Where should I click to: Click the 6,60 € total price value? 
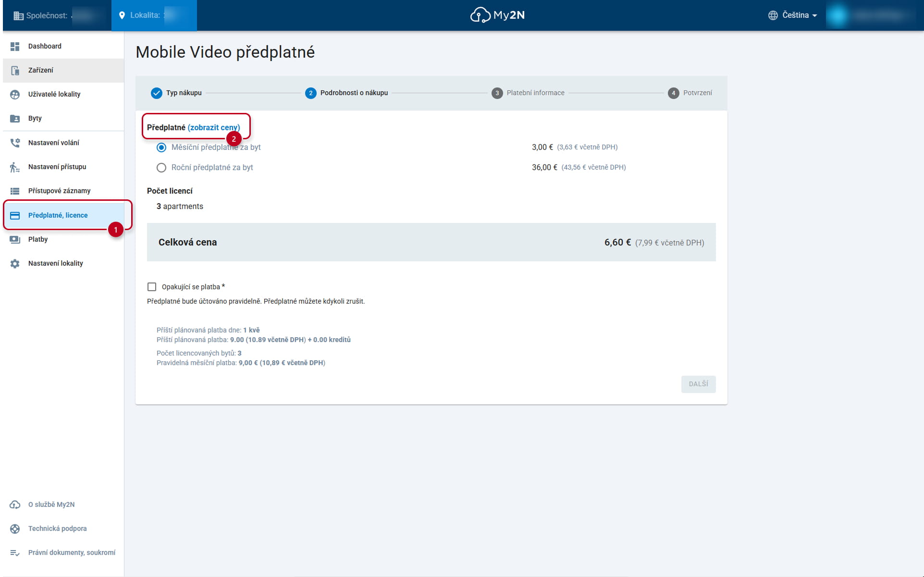(617, 242)
